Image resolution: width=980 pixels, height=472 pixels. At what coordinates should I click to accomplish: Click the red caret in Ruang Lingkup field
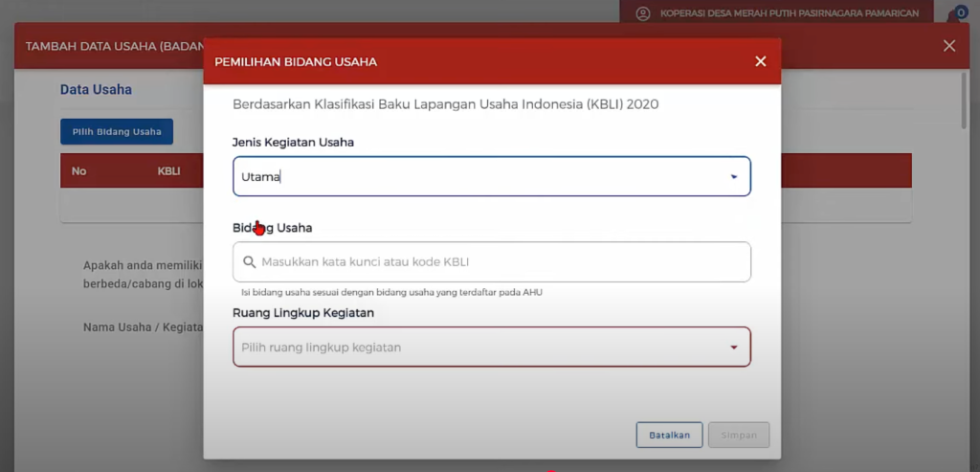[734, 348]
